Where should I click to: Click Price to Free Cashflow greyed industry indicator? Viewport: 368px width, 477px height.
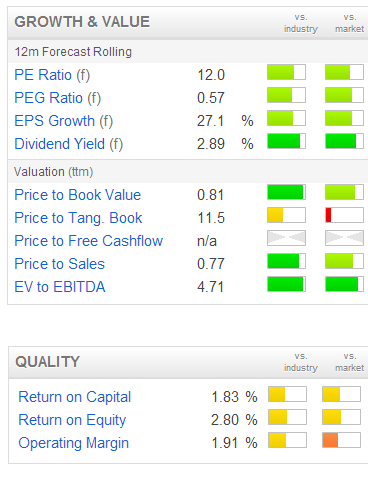point(286,238)
